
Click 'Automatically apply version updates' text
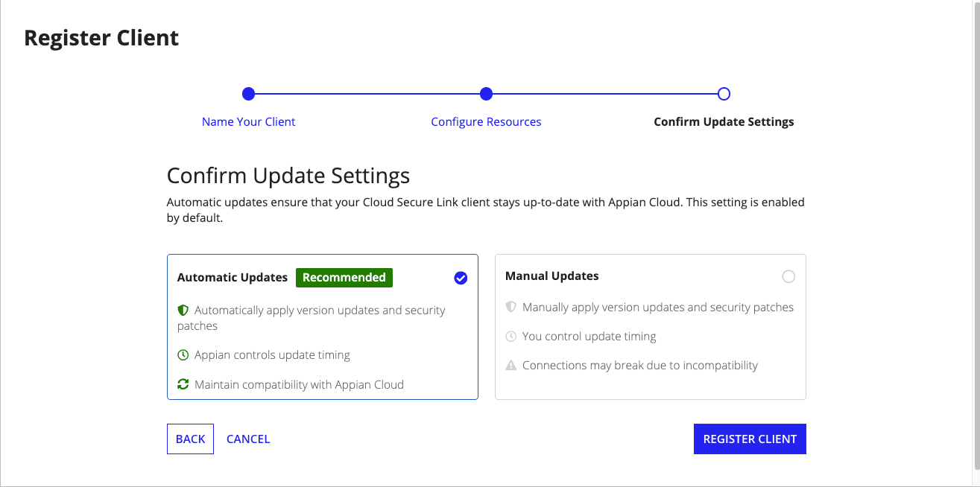pyautogui.click(x=312, y=318)
